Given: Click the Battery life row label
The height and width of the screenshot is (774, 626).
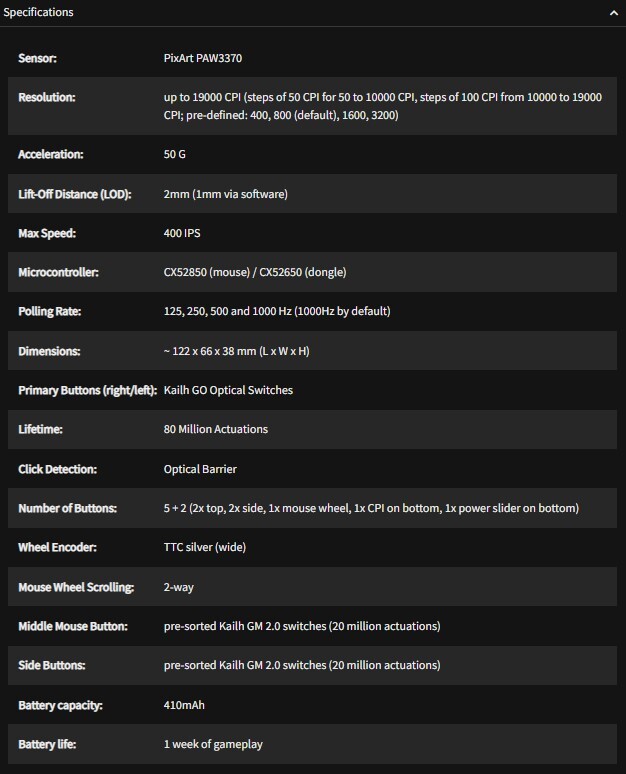Looking at the screenshot, I should (46, 744).
